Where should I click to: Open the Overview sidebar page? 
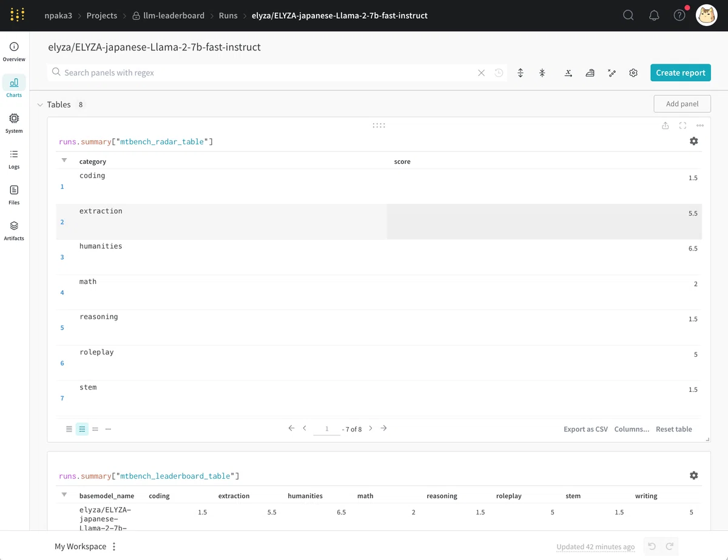point(14,52)
